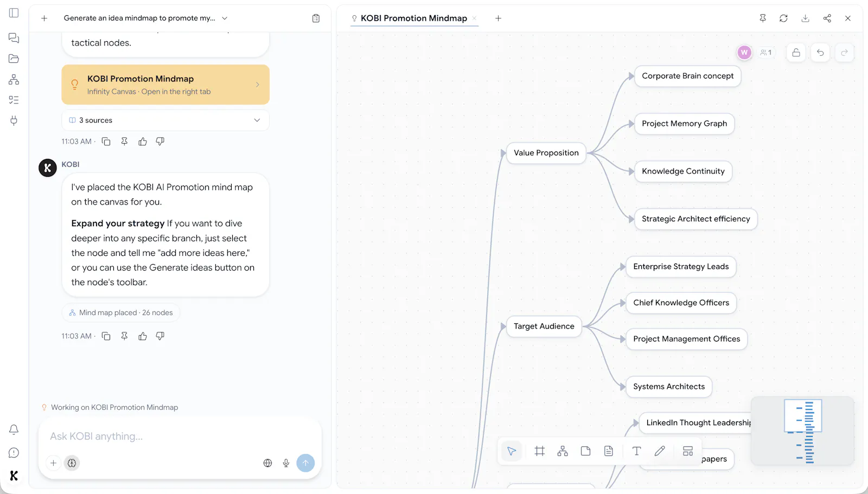This screenshot has height=494, width=868.
Task: Select the Value Proposition node
Action: 546,153
